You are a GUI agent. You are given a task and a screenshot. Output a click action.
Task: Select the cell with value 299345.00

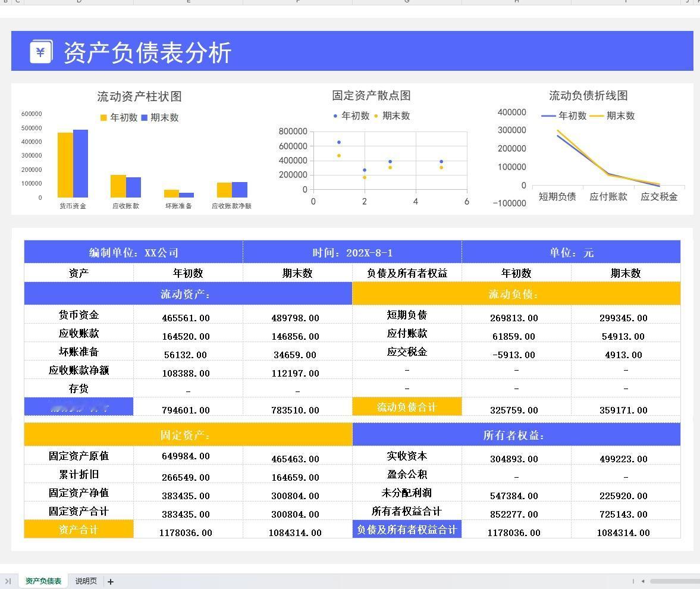tap(626, 315)
